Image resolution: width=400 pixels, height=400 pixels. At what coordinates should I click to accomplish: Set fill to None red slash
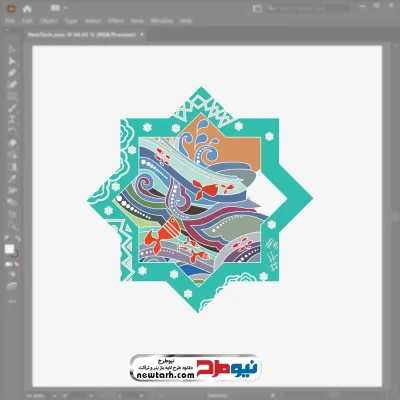pos(17,264)
